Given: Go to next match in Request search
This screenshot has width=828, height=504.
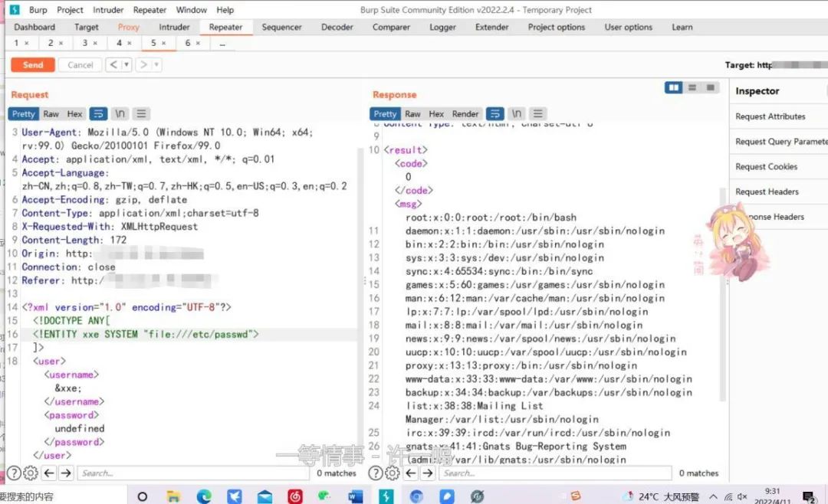Looking at the screenshot, I should point(66,473).
